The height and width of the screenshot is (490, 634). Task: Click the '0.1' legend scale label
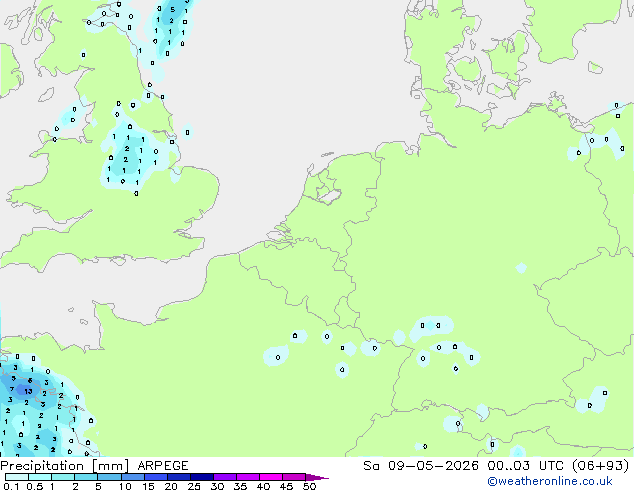11,486
